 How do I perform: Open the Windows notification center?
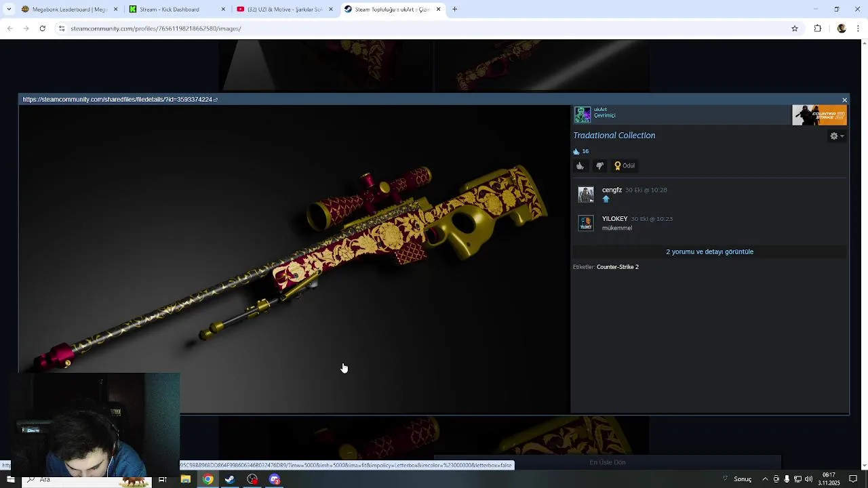click(x=853, y=479)
